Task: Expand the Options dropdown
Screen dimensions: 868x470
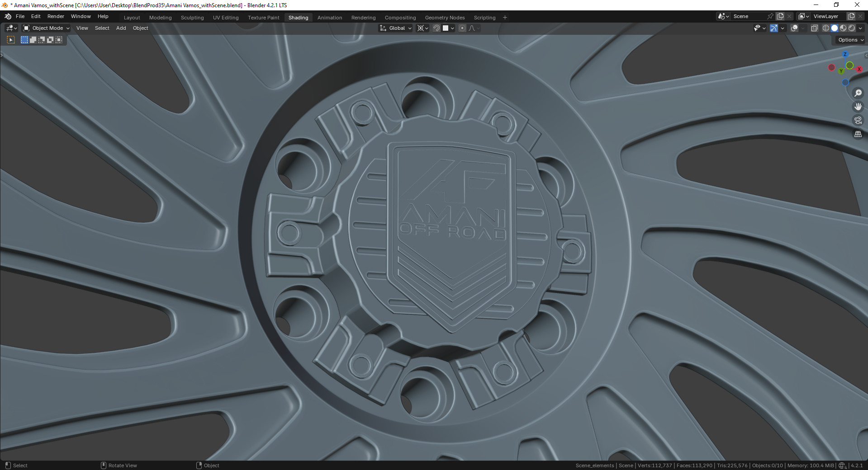Action: (x=851, y=40)
